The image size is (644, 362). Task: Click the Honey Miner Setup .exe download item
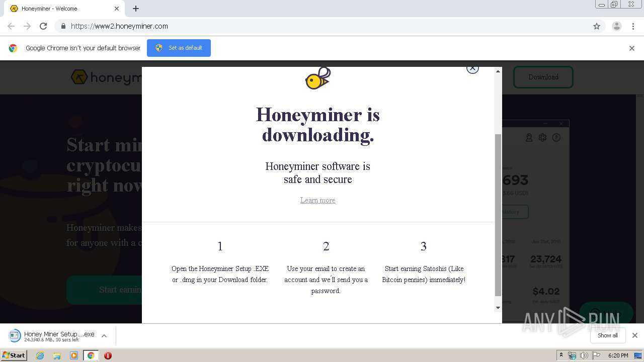(52, 336)
